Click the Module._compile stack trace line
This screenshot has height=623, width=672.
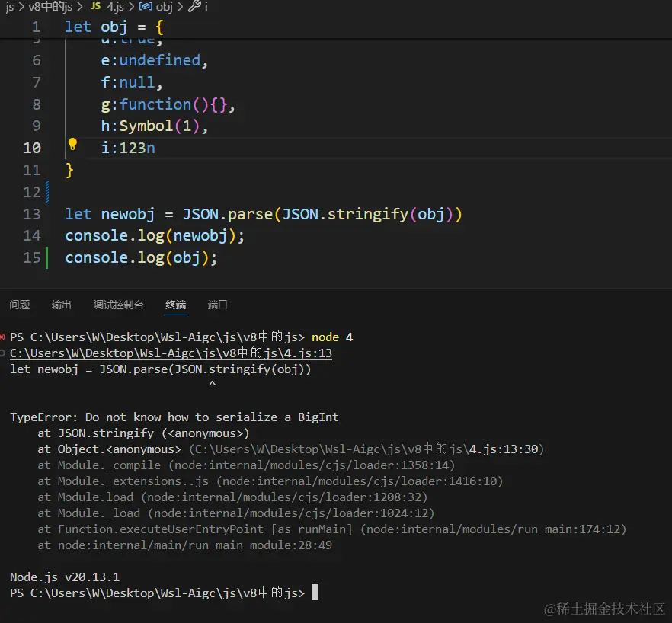pyautogui.click(x=246, y=465)
